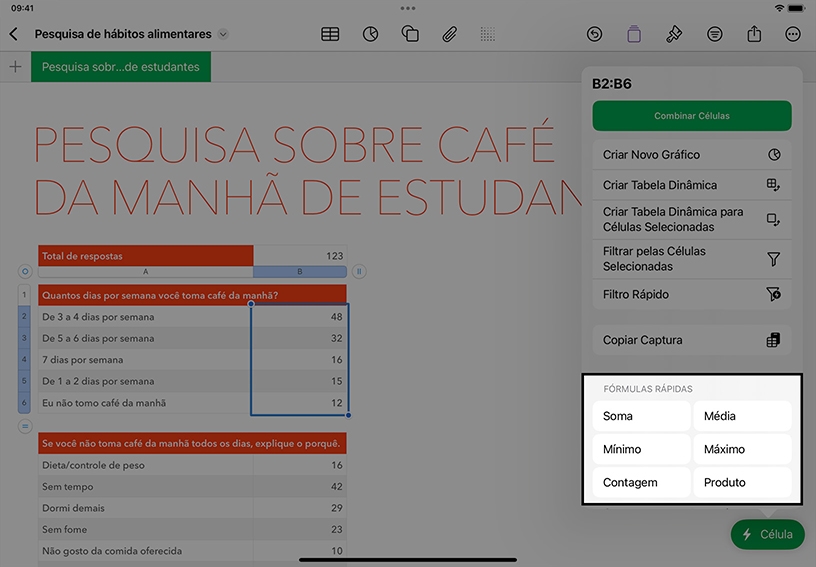Select cell "Dieta/controle de peso"
This screenshot has height=567, width=816.
pyautogui.click(x=146, y=465)
